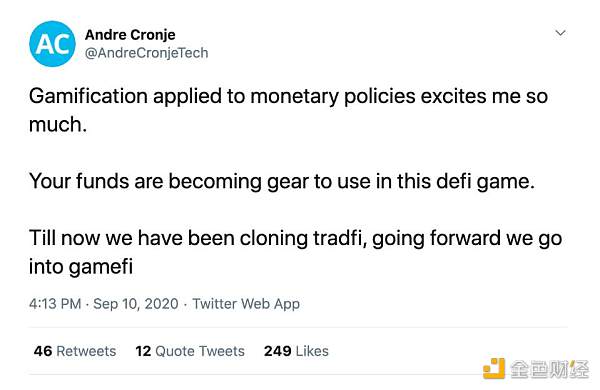Screen dimensions: 600x390
Task: Select the Sep 10, 2020 date
Action: coord(136,304)
